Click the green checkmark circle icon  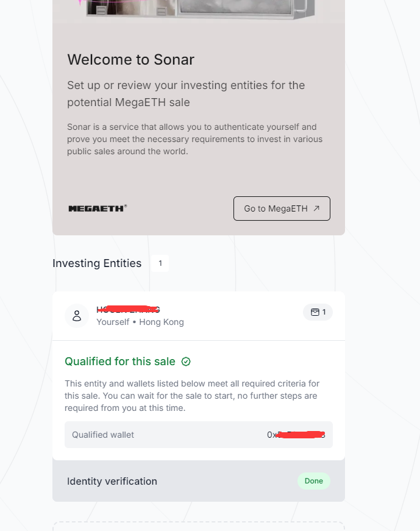point(187,362)
